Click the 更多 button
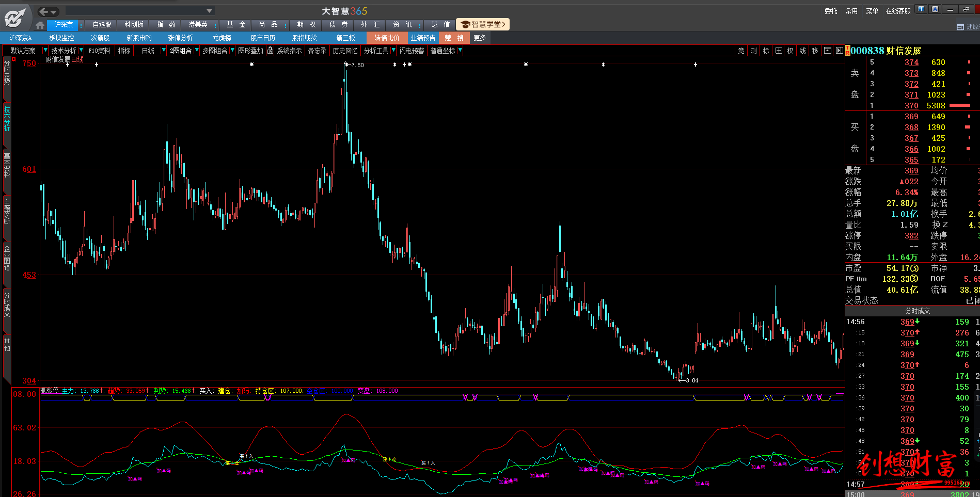The width and height of the screenshot is (980, 497). (x=480, y=38)
